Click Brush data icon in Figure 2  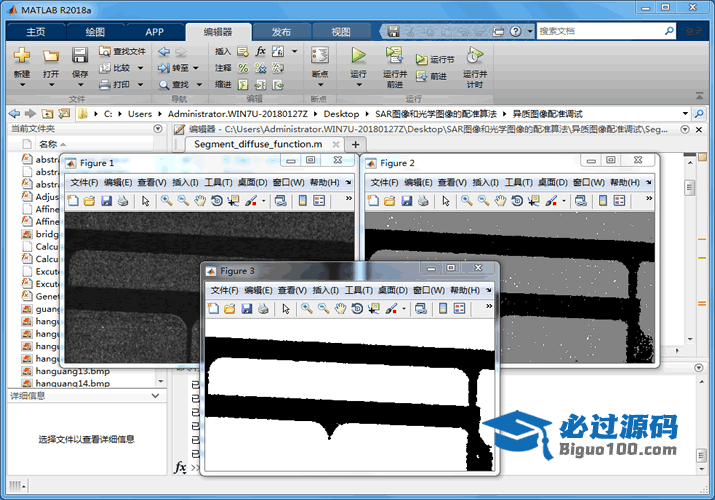coord(551,201)
